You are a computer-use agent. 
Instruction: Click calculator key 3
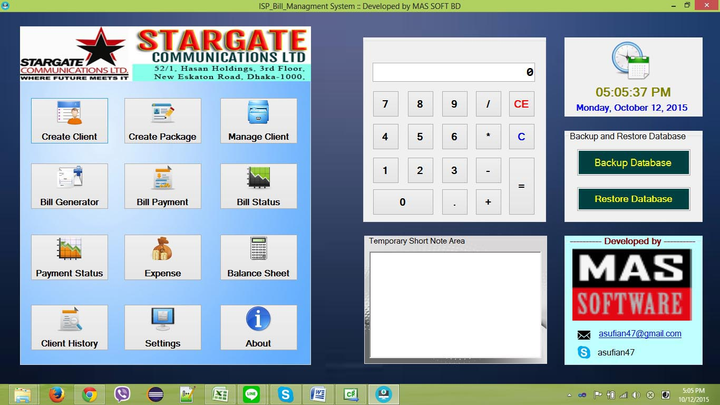(454, 170)
